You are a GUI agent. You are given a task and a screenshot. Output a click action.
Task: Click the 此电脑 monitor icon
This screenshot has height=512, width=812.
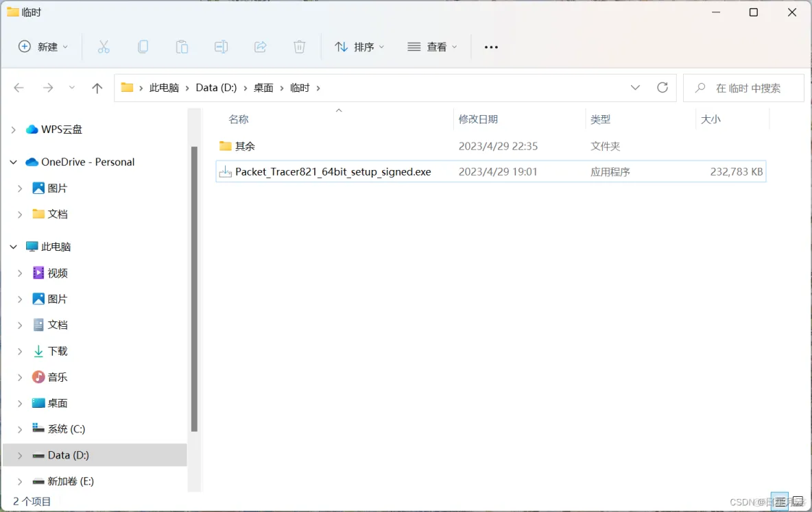(x=32, y=247)
